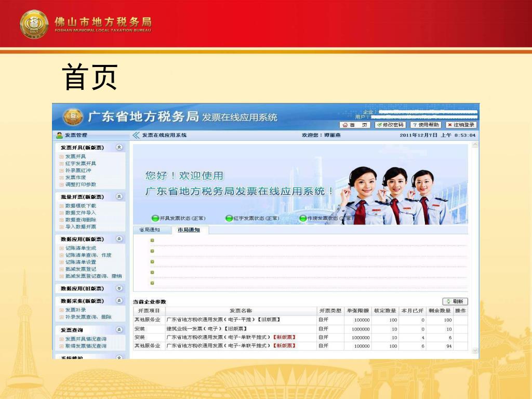Open 补录发票查询、删除 link
Viewport: 532px width, 399px height.
[x=88, y=317]
